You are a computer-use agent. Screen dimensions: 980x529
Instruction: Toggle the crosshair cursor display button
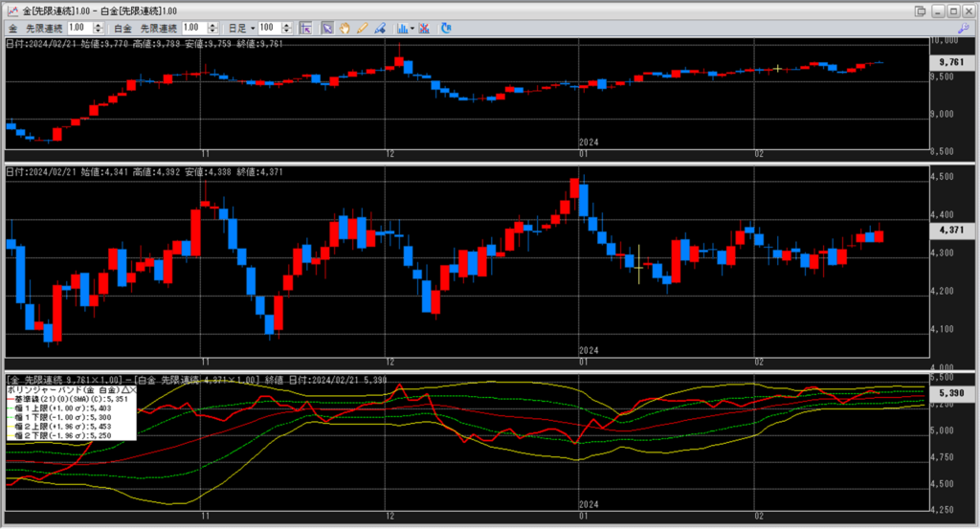click(x=306, y=28)
